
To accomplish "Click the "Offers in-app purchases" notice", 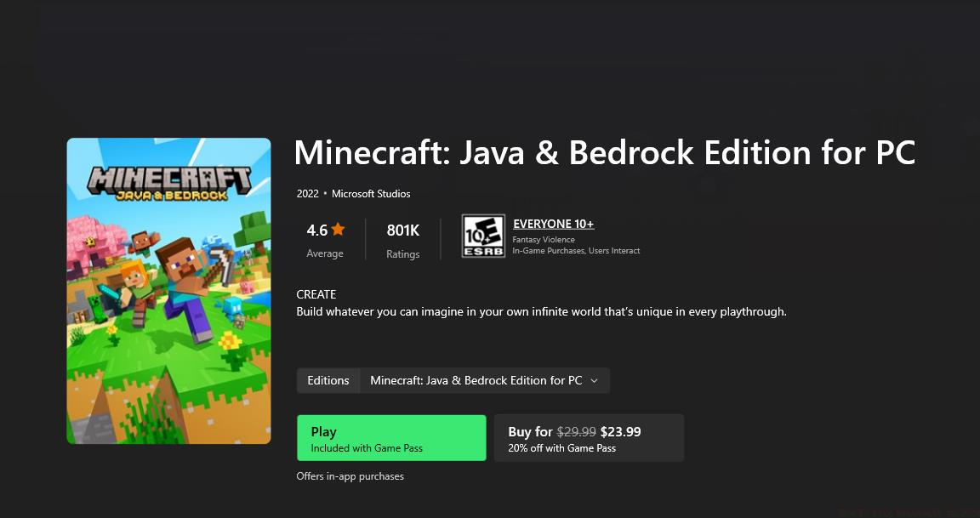I will point(350,476).
